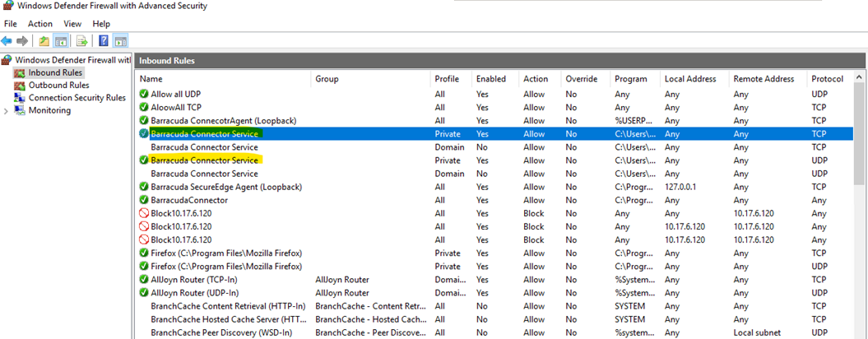This screenshot has width=868, height=339.
Task: Click green check of AllJoyn Router (UDP-In)
Action: (144, 292)
